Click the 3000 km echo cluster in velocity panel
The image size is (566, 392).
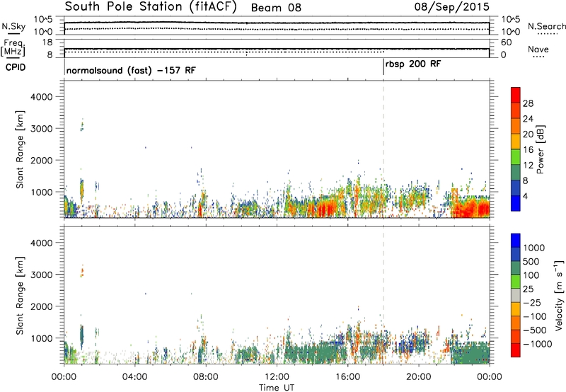[x=82, y=271]
